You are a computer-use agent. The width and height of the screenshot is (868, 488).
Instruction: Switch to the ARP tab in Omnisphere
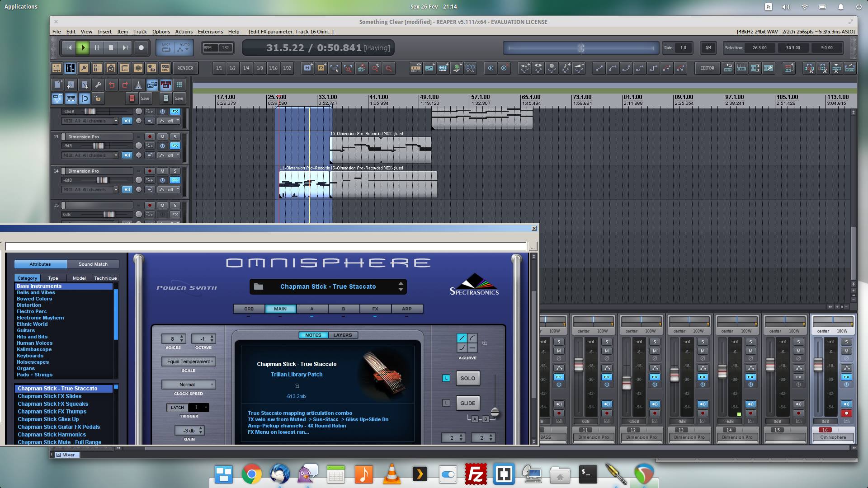coord(407,309)
